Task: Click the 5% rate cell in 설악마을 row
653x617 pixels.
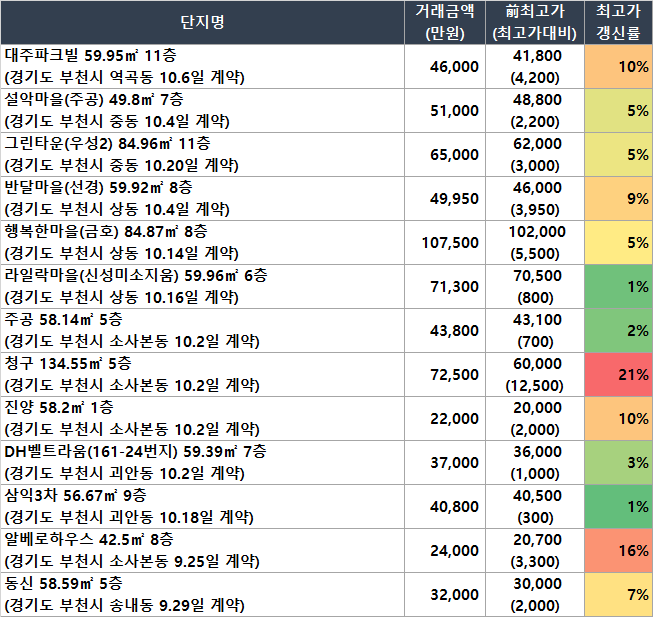Action: (x=618, y=111)
